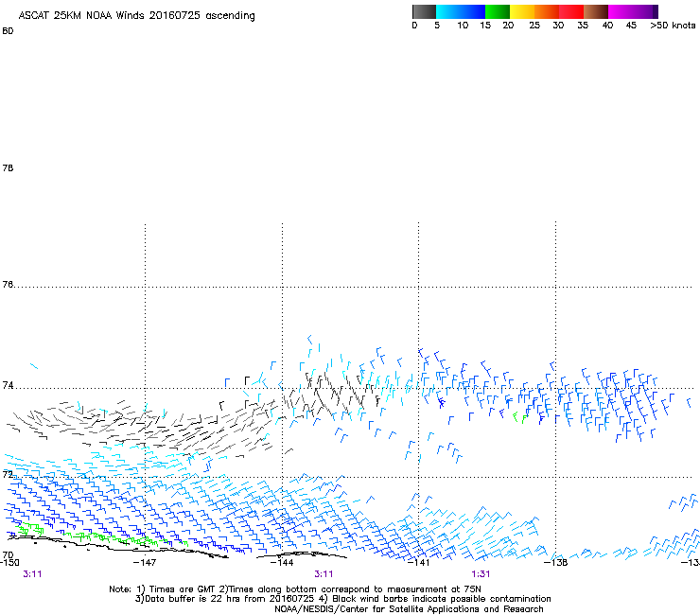Click the '25' legend scale label
The image size is (700, 615).
coord(534,26)
